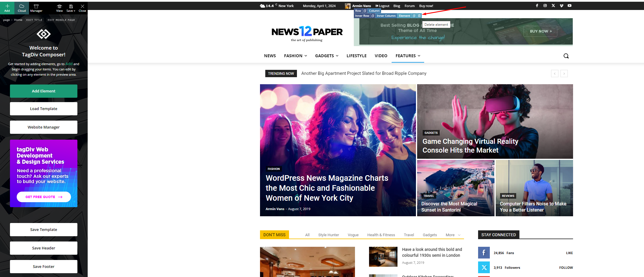This screenshot has width=644, height=277.
Task: Click the search magnifier icon
Action: pyautogui.click(x=566, y=56)
